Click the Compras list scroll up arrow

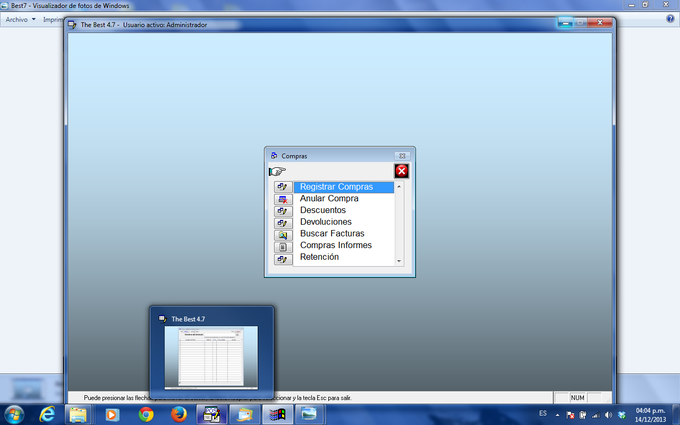point(399,186)
